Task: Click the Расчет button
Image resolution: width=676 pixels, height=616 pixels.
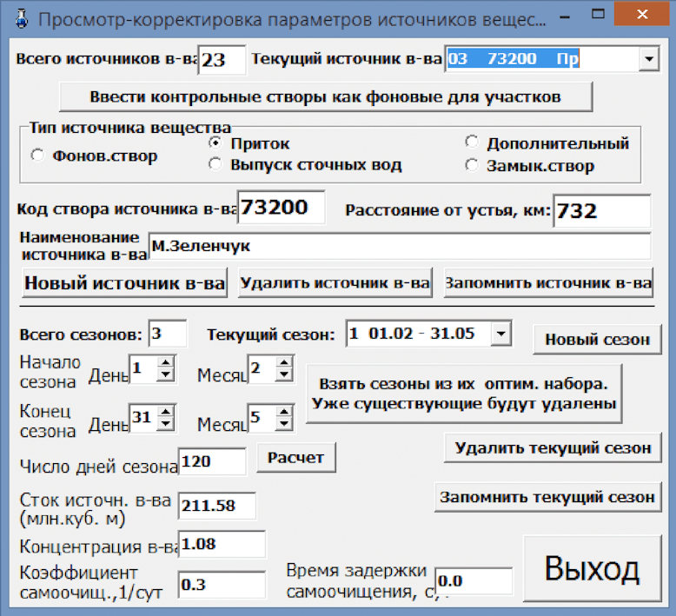Action: (295, 457)
